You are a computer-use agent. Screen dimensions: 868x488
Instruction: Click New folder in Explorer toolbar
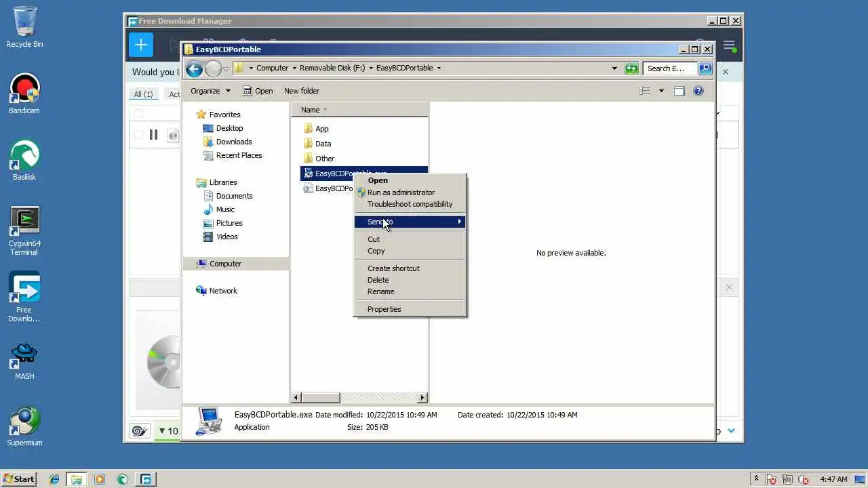click(302, 91)
